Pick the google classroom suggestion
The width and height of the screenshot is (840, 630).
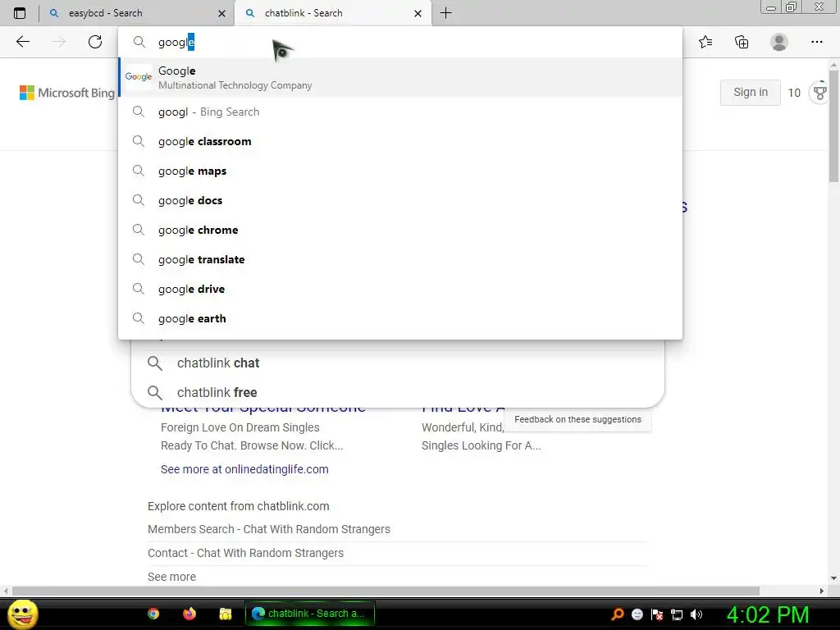click(400, 141)
